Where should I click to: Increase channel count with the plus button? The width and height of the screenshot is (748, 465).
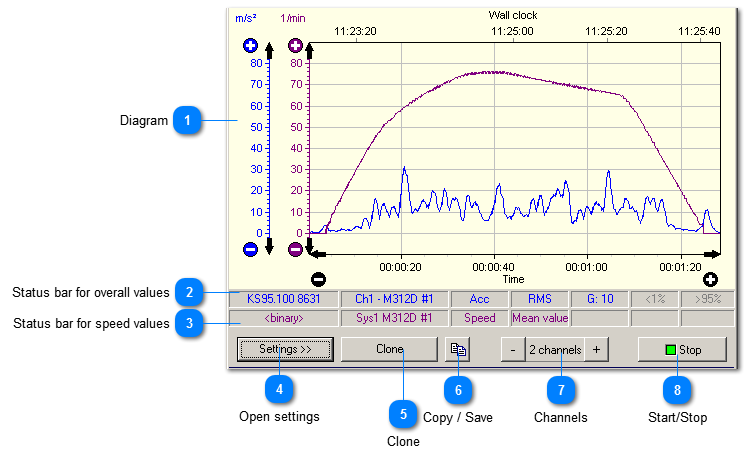point(596,350)
